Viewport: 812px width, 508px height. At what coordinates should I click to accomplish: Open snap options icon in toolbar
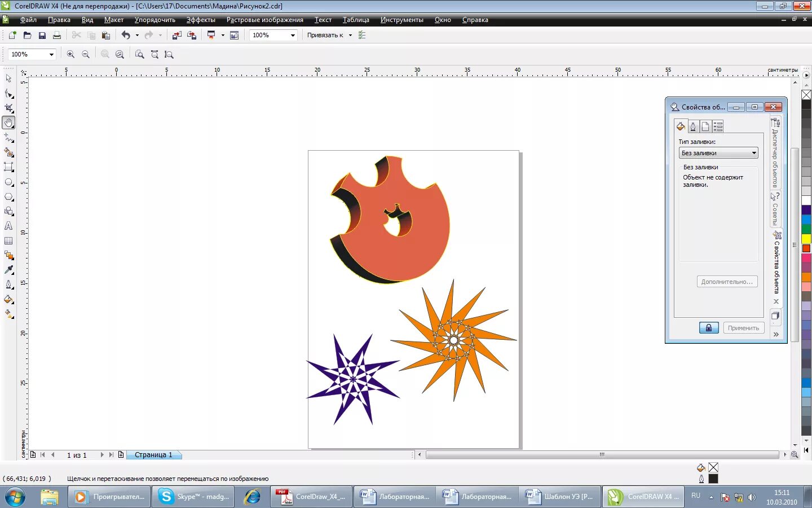[362, 35]
